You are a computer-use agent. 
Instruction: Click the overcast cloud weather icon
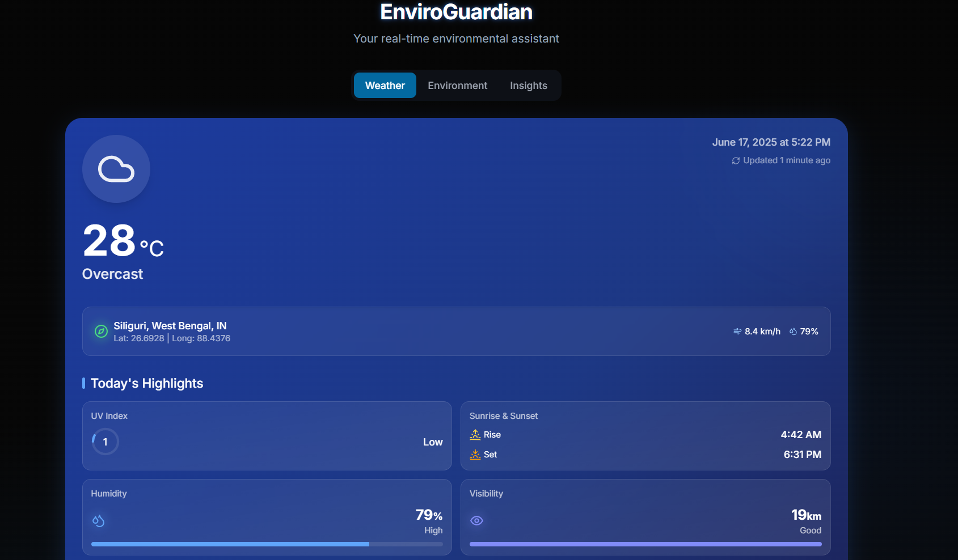coord(116,169)
